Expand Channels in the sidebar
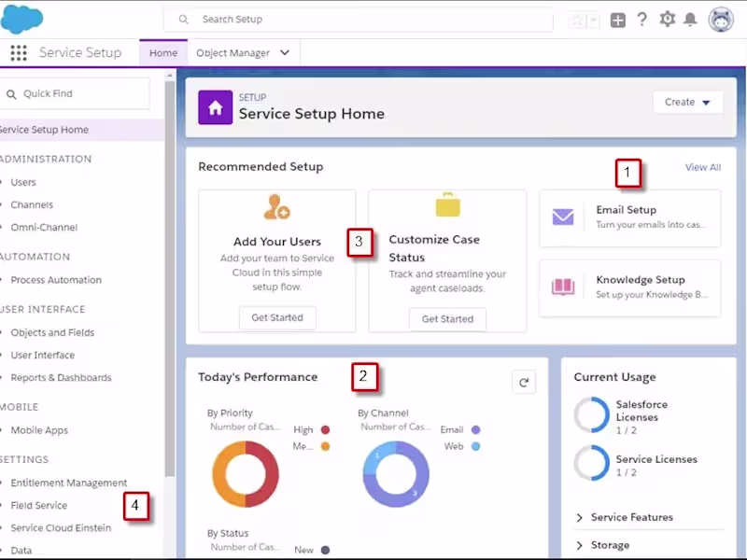The height and width of the screenshot is (560, 747). pyautogui.click(x=3, y=204)
